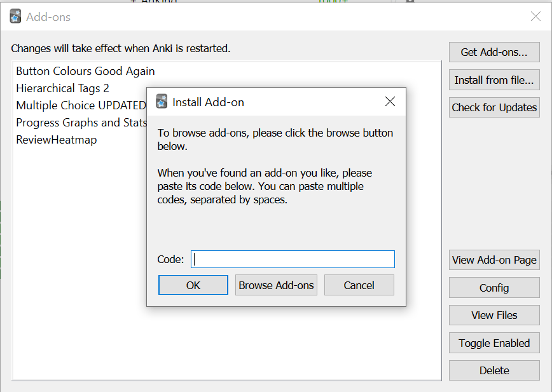Select Multiple Choice UPDATED add-on
Viewport: 552px width, 392px height.
pyautogui.click(x=81, y=105)
